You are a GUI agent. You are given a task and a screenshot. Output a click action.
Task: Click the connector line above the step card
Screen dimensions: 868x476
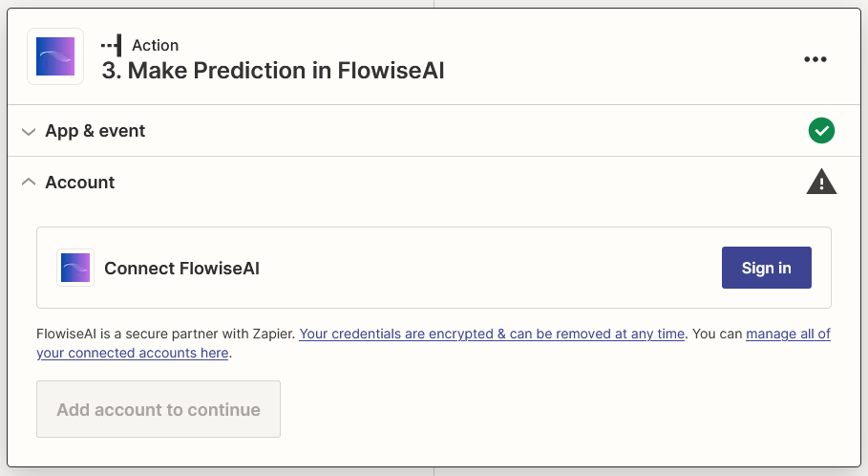click(x=434, y=4)
